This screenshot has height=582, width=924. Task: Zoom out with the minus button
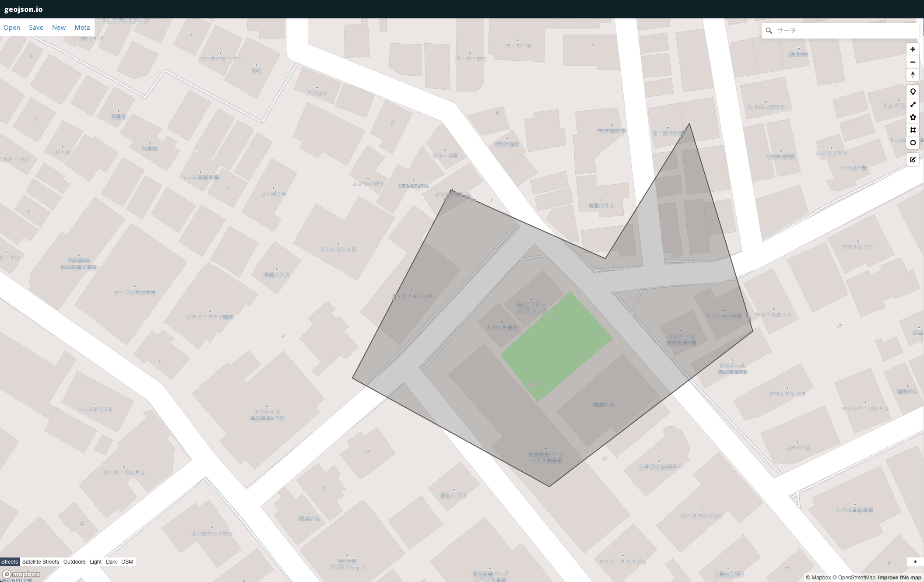(x=913, y=62)
